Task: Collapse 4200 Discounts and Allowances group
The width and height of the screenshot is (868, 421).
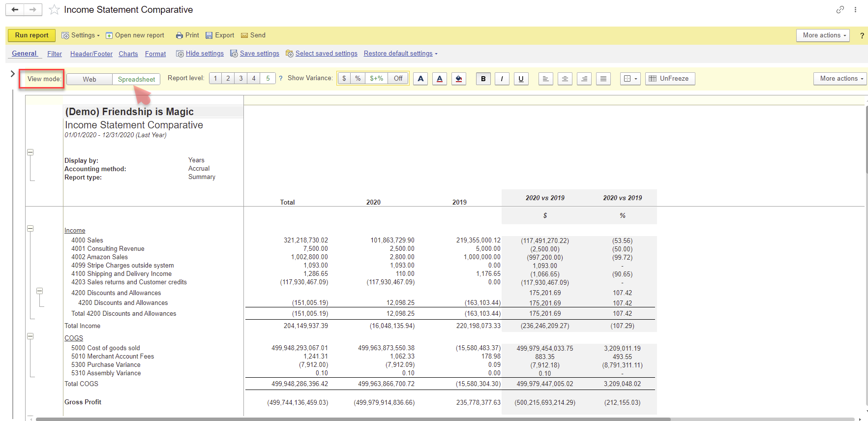Action: click(x=40, y=291)
